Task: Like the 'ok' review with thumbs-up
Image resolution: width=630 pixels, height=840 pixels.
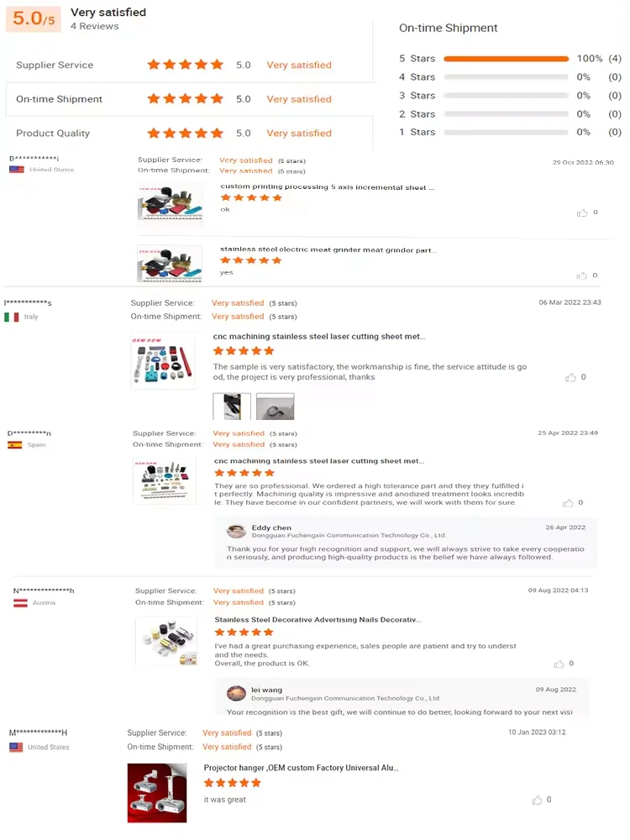Action: pos(582,213)
